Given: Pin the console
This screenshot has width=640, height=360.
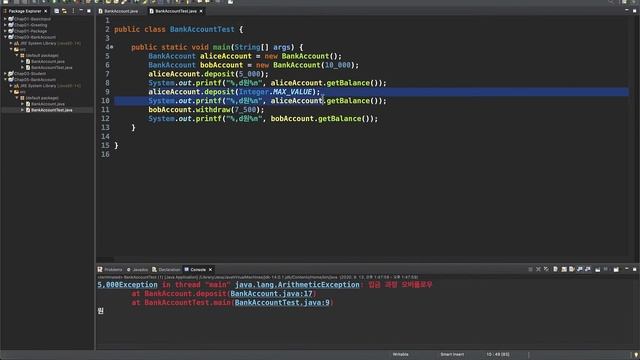Looking at the screenshot, I should (x=598, y=269).
